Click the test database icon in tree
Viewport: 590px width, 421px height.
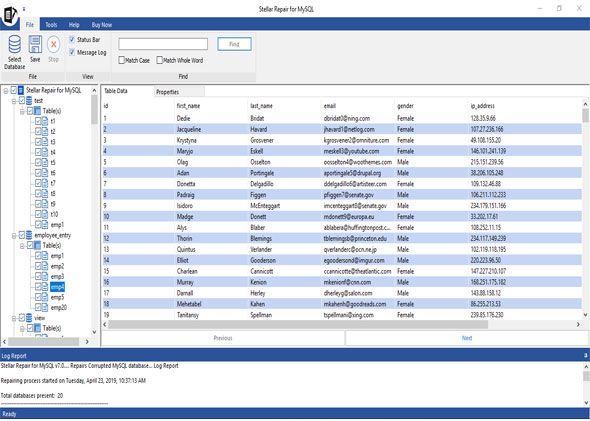29,100
